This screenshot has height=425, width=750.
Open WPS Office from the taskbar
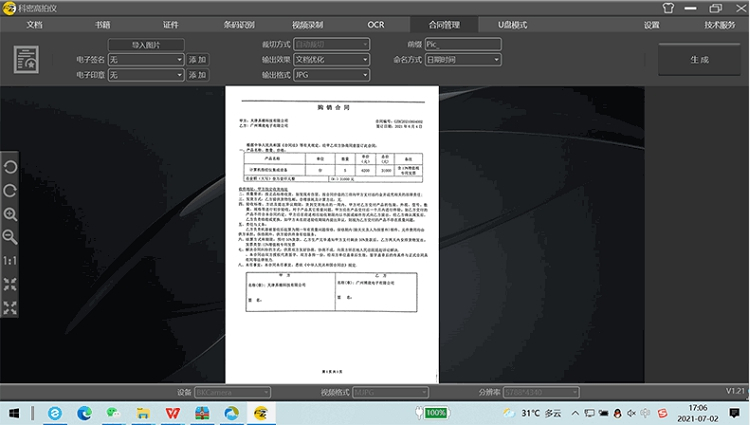[x=173, y=412]
